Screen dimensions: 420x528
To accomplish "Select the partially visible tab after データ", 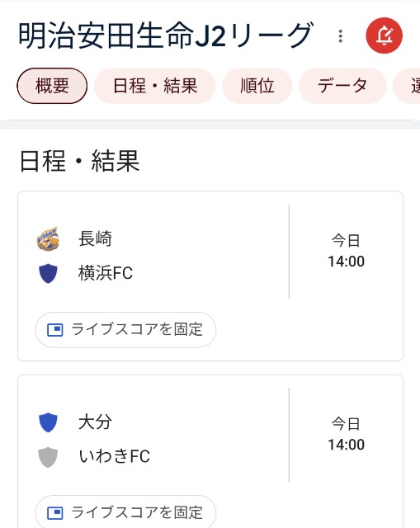I will click(x=407, y=86).
